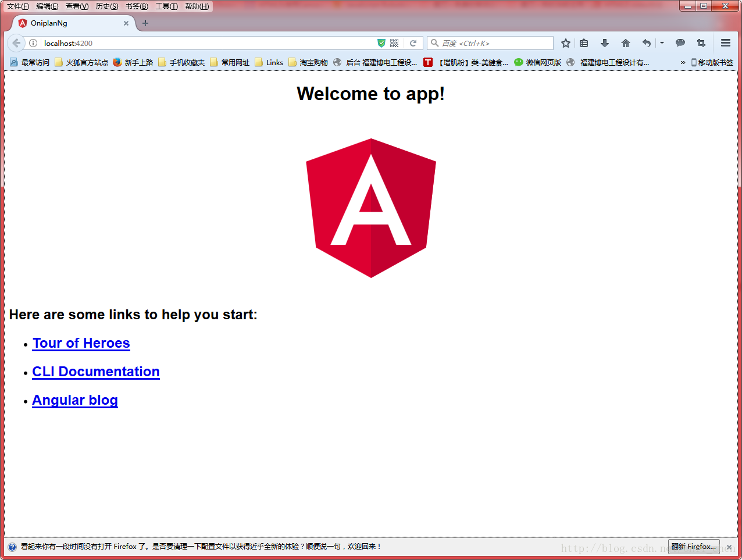Open the 淘宝购物 bookmark folder

308,62
